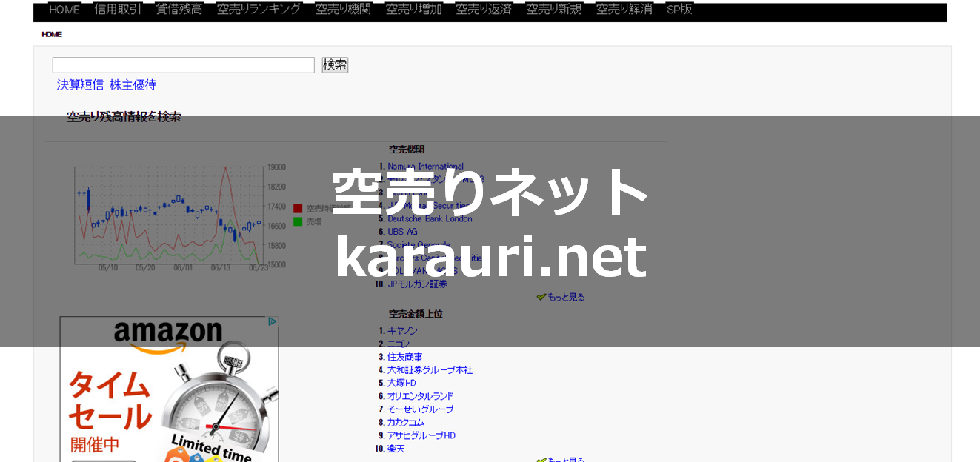This screenshot has height=462, width=980.
Task: Go to 空売り解消 in the navigation
Action: [x=624, y=10]
